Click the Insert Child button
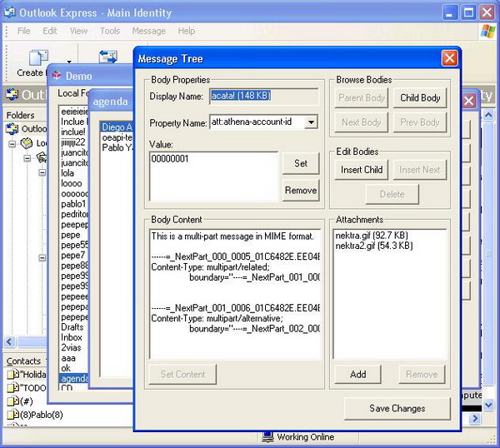500x448 pixels. pyautogui.click(x=362, y=170)
